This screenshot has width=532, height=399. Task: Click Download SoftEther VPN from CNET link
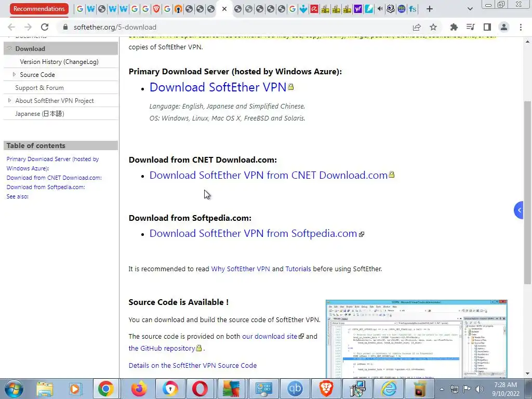click(269, 175)
